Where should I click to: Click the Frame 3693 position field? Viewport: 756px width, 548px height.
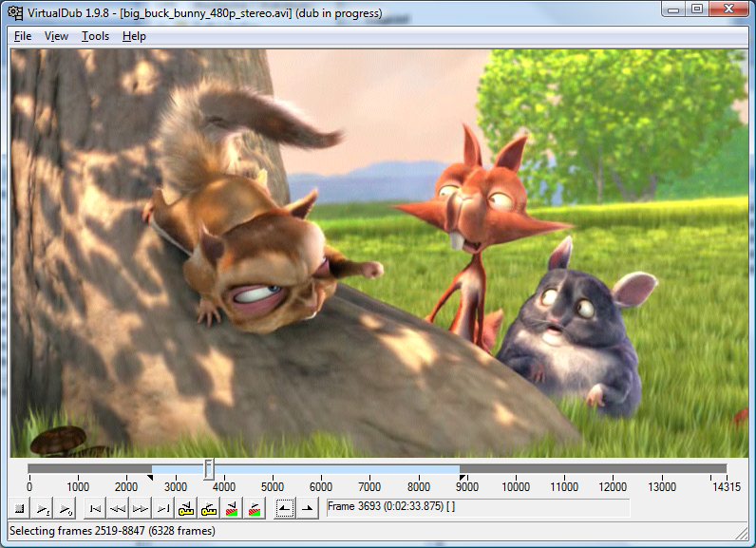click(478, 507)
